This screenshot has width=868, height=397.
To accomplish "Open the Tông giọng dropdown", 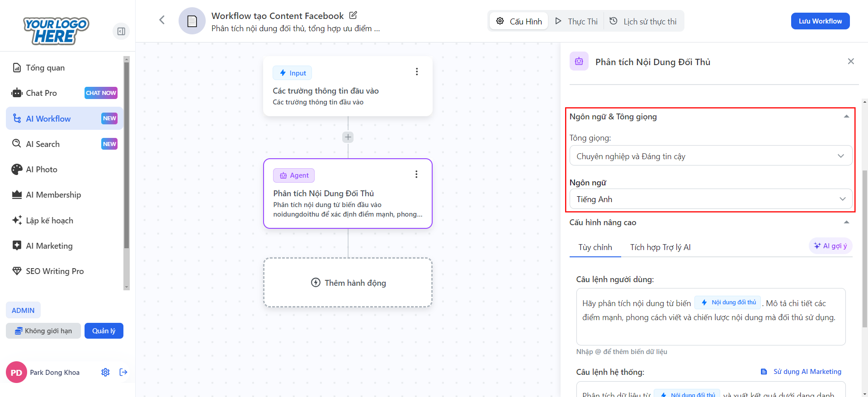I will [710, 156].
